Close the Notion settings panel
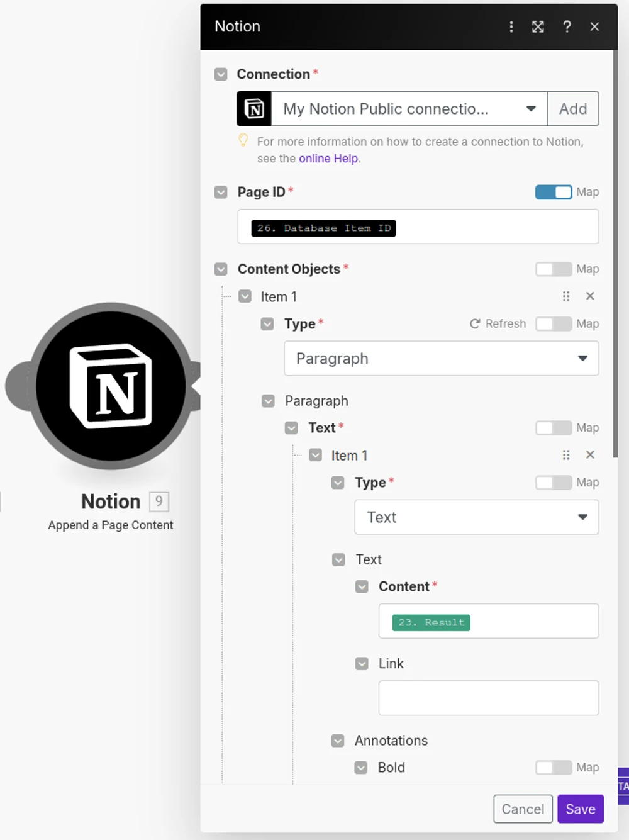Viewport: 629px width, 840px height. coord(594,26)
